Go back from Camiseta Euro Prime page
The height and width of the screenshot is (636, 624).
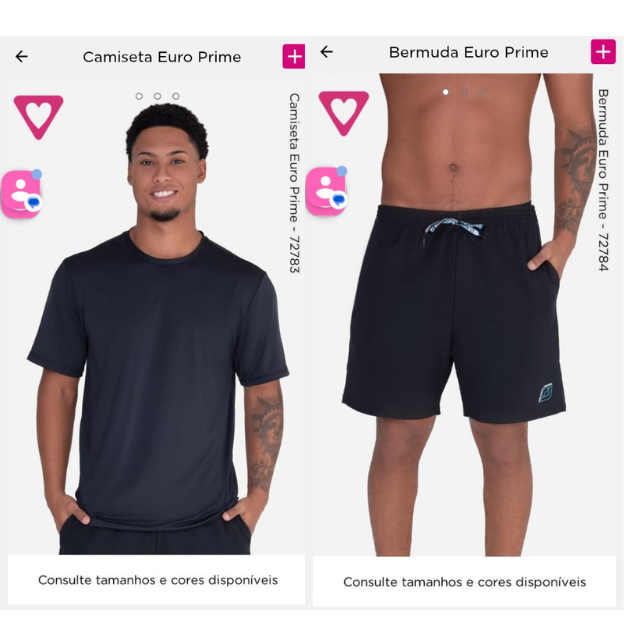(22, 56)
